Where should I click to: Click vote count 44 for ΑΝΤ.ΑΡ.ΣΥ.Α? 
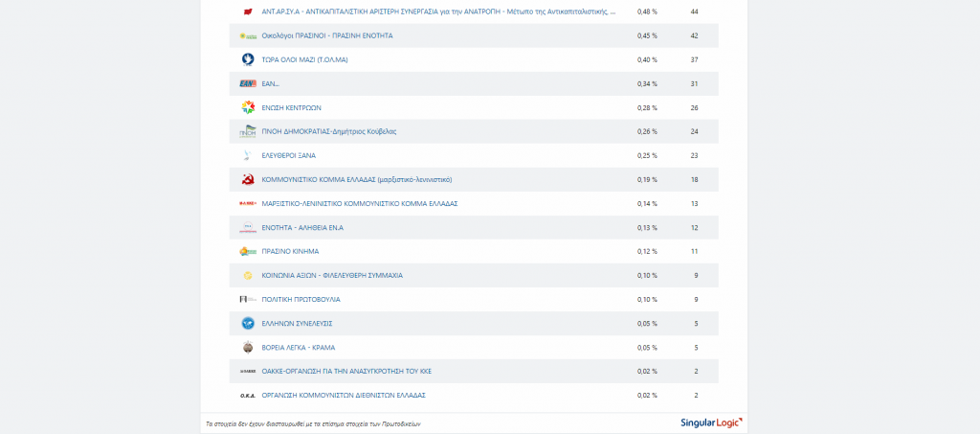coord(695,11)
